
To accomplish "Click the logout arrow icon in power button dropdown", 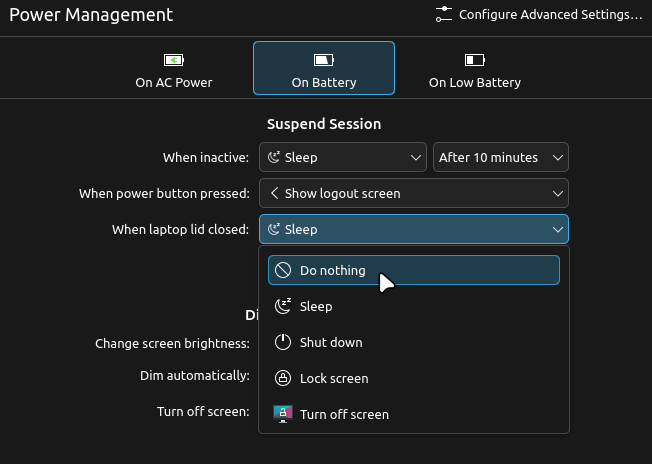I will click(274, 193).
